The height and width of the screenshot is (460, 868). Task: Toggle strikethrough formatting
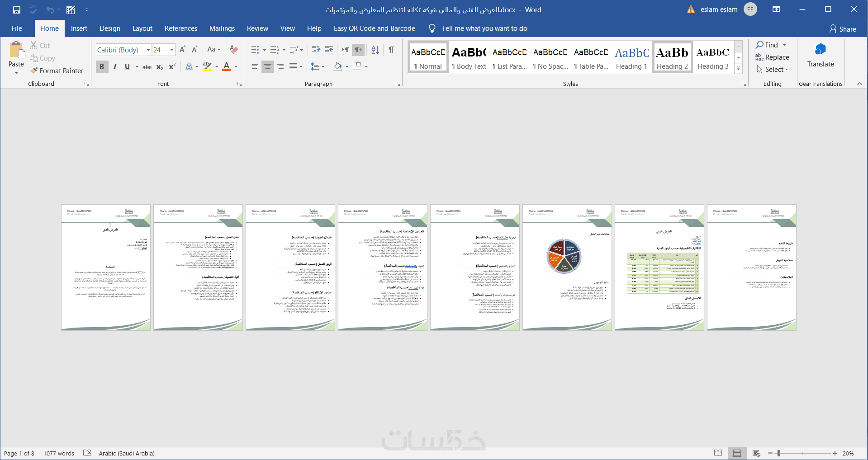(147, 67)
